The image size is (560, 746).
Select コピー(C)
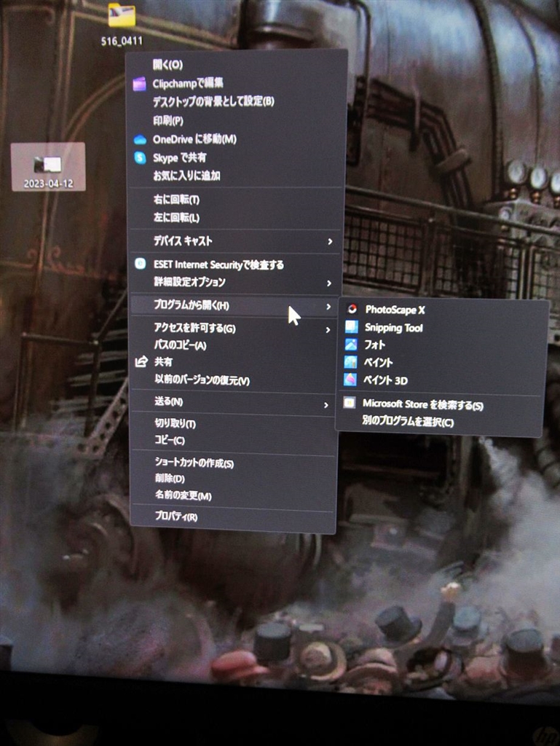pos(170,440)
